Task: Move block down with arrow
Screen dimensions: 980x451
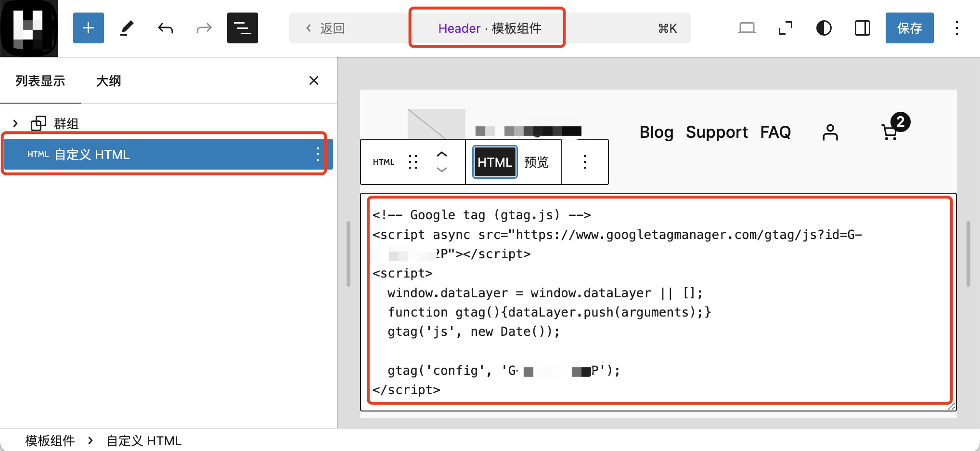Action: tap(442, 170)
